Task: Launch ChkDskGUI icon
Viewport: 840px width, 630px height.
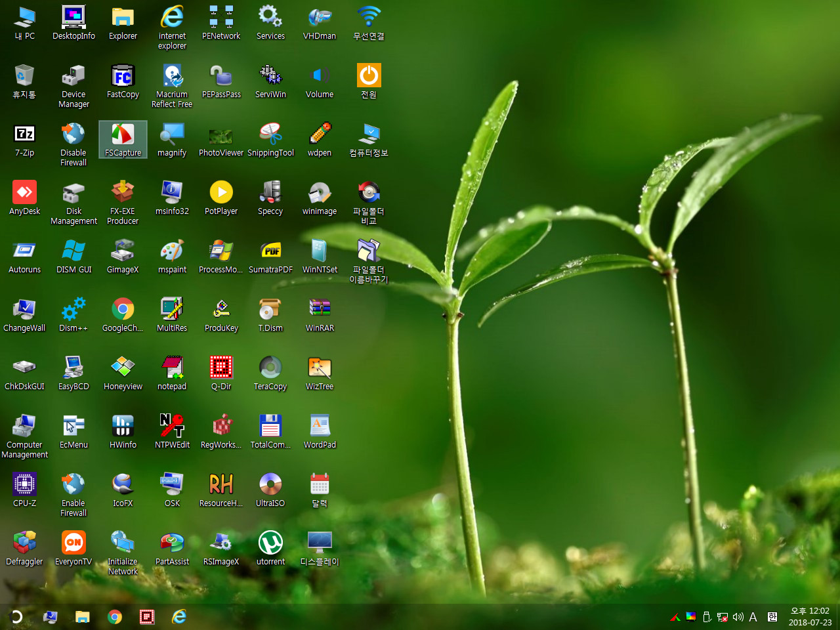Action: pos(24,373)
